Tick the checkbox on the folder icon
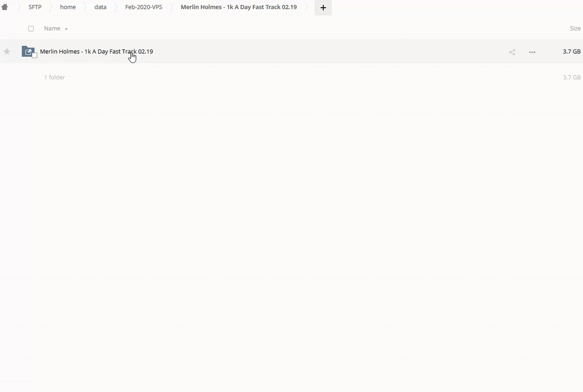Screen dimensions: 583x392 point(34,55)
